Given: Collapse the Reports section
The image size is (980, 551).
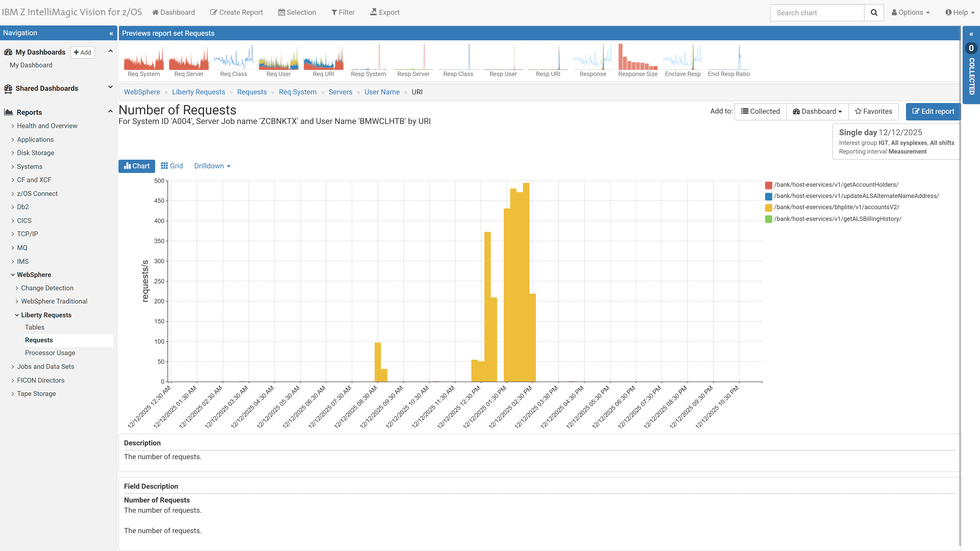Looking at the screenshot, I should click(x=110, y=111).
